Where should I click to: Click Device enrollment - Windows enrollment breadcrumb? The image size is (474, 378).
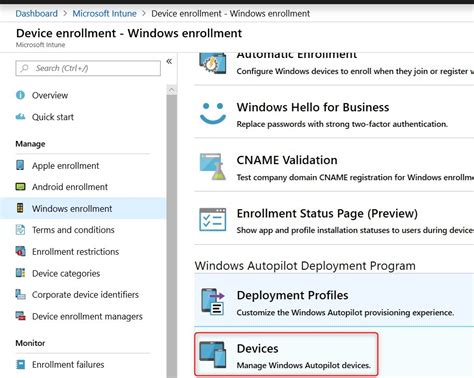pos(230,14)
